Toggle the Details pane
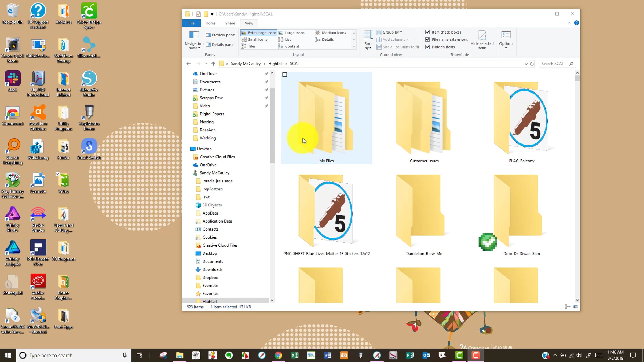644x362 pixels. pyautogui.click(x=219, y=45)
